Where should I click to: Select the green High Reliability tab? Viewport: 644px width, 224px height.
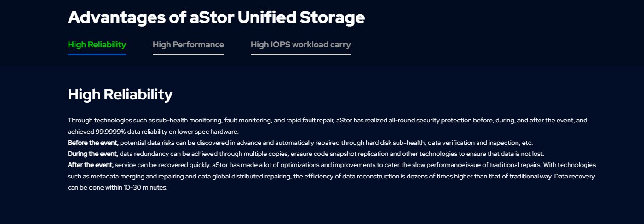coord(97,45)
